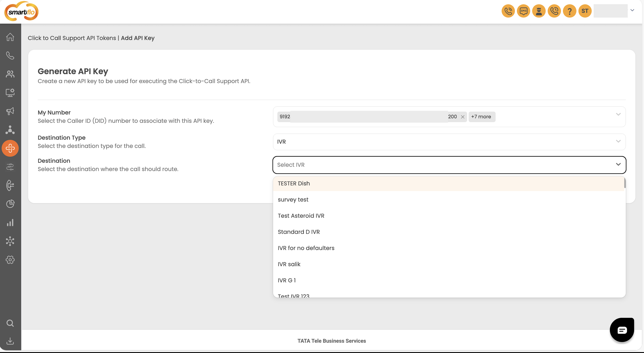Image resolution: width=644 pixels, height=353 pixels.
Task: Click the agent person header icon
Action: click(539, 11)
